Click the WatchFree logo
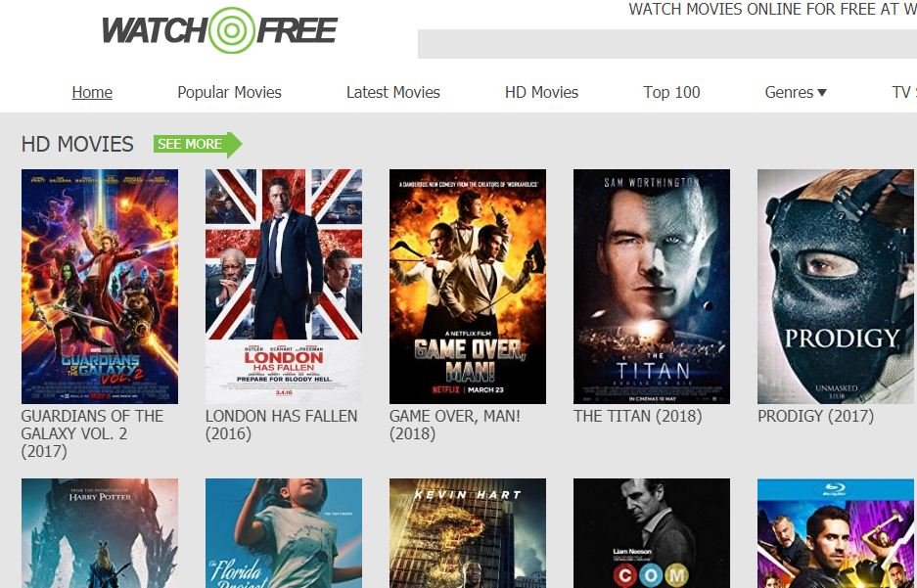This screenshot has height=588, width=917. (220, 29)
